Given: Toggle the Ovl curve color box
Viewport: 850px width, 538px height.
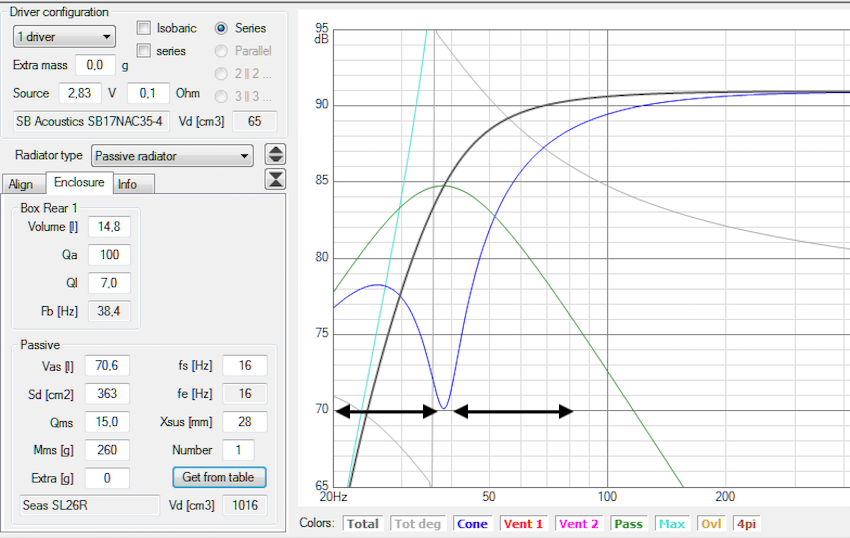Looking at the screenshot, I should tap(711, 523).
